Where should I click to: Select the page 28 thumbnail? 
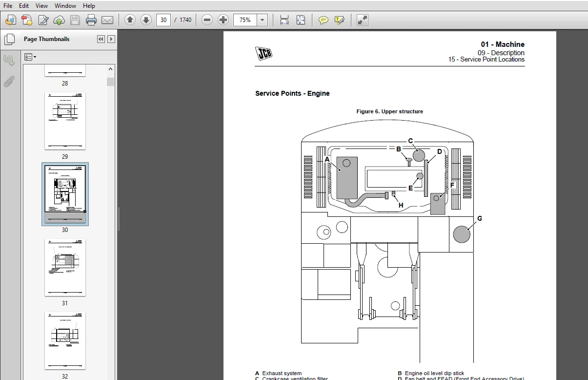click(x=65, y=71)
